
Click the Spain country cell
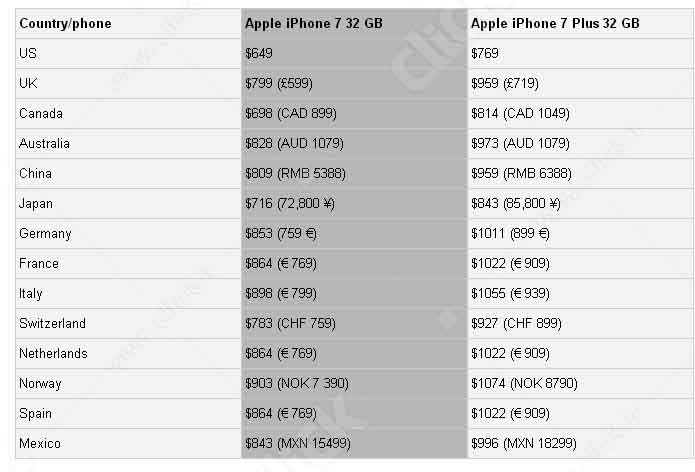pos(35,413)
